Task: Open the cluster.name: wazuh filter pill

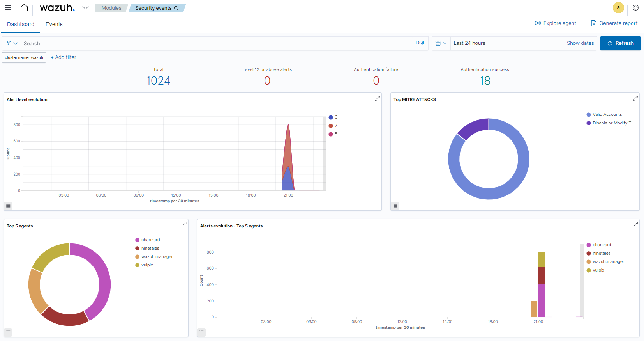Action: point(24,57)
